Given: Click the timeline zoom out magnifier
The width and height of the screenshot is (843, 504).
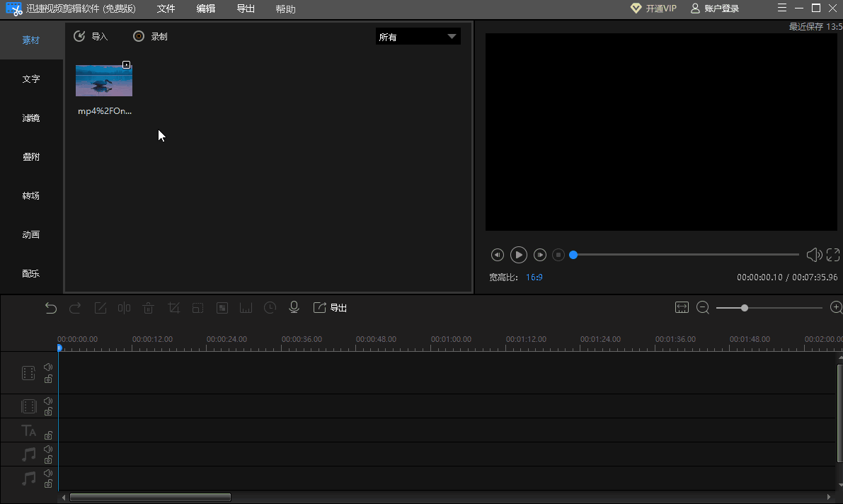Looking at the screenshot, I should click(x=703, y=308).
